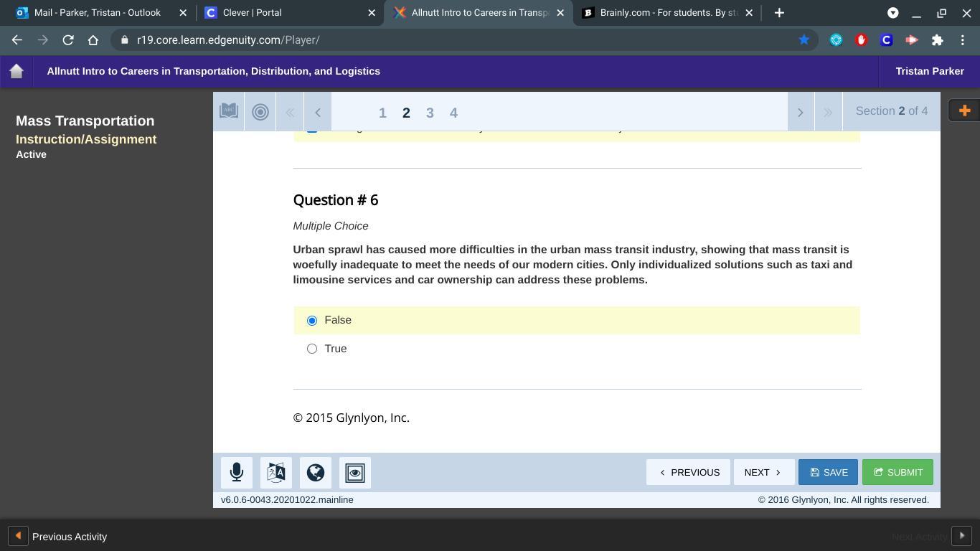Image resolution: width=980 pixels, height=551 pixels.
Task: Click browser forward arrow
Action: 42,40
